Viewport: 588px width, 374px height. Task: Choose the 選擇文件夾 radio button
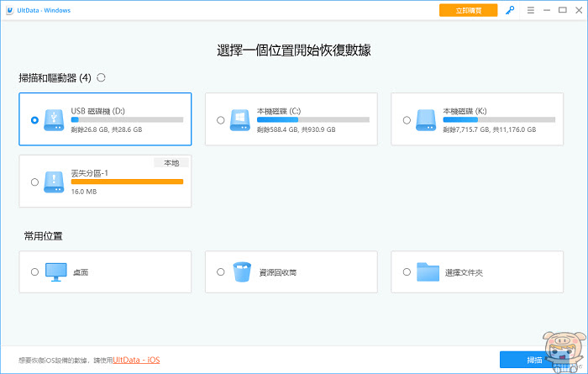(x=407, y=271)
